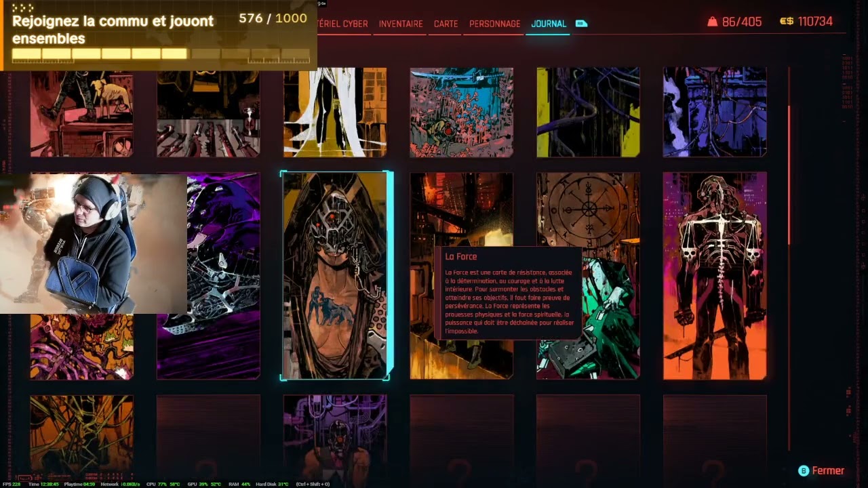Click the Playtime 04:59 readout

(79, 484)
